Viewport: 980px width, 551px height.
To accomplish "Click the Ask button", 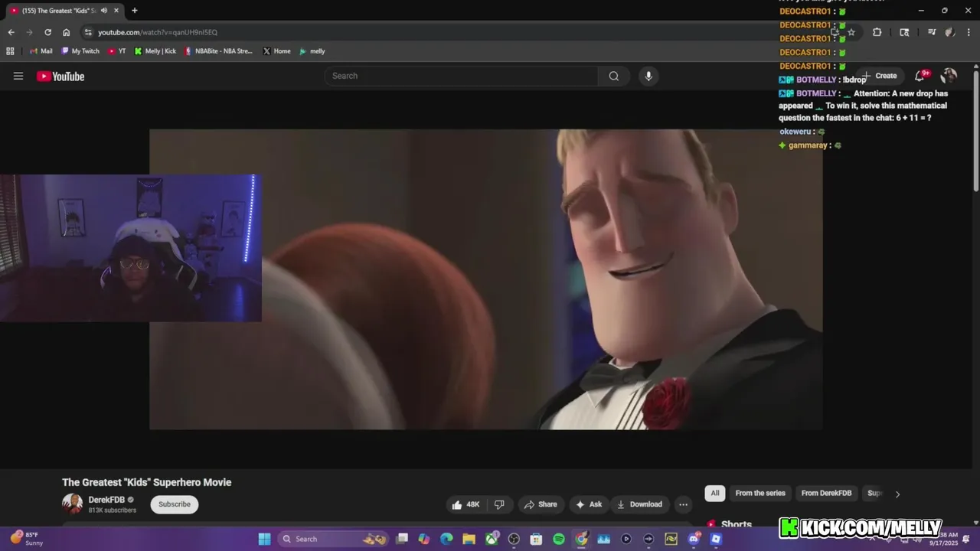I will pos(589,504).
